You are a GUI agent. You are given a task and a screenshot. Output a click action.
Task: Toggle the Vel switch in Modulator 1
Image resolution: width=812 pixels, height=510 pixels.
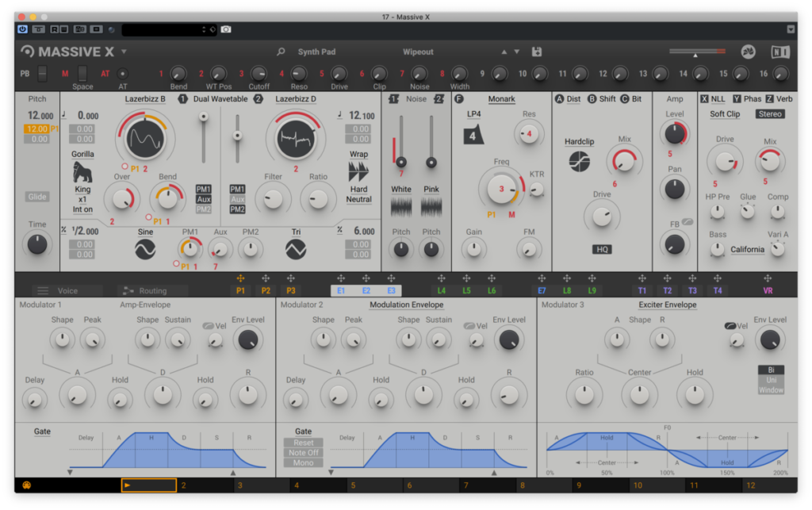pos(209,326)
